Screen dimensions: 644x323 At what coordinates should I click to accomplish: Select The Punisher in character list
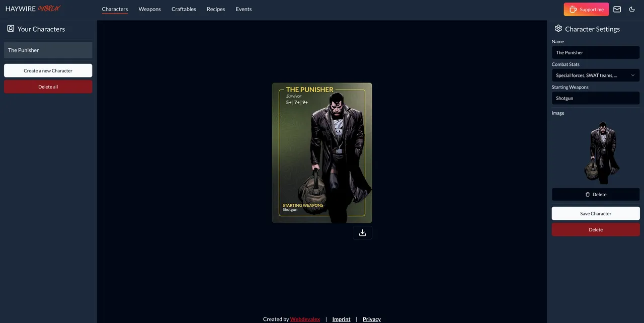[x=48, y=50]
